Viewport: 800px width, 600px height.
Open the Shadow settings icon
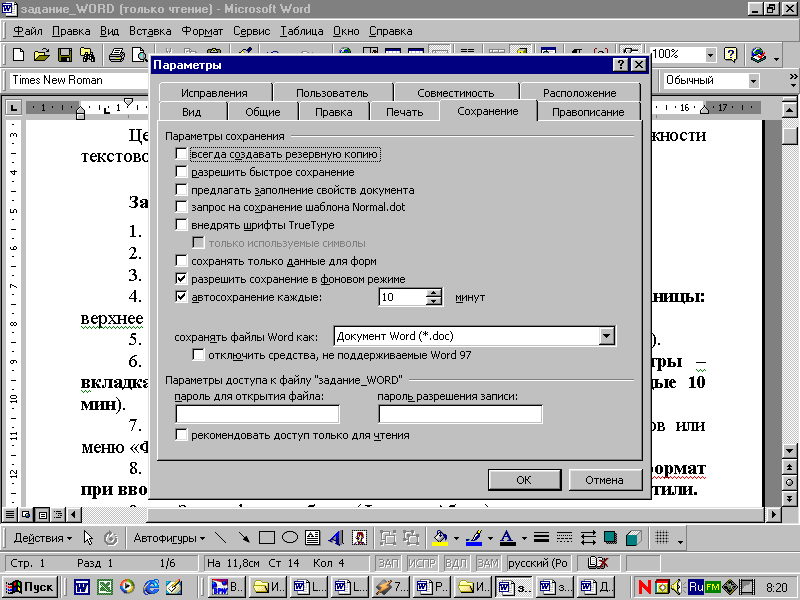(610, 537)
